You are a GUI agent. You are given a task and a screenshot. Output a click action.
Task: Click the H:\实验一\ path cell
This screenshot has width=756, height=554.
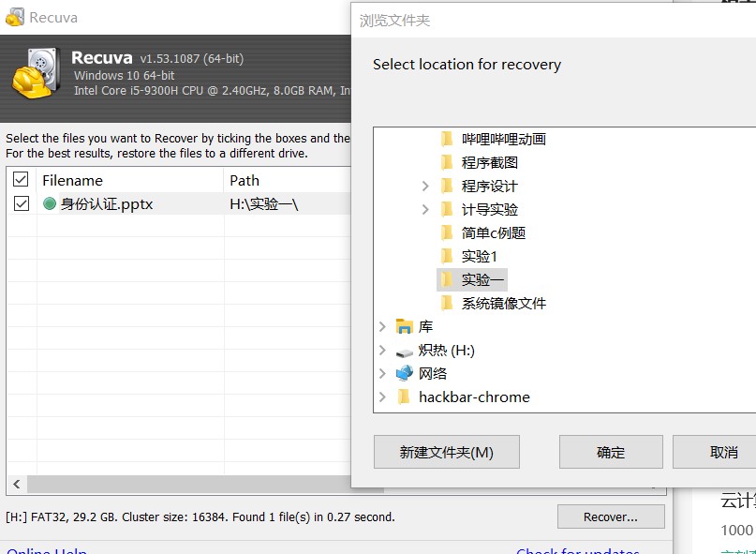click(264, 204)
